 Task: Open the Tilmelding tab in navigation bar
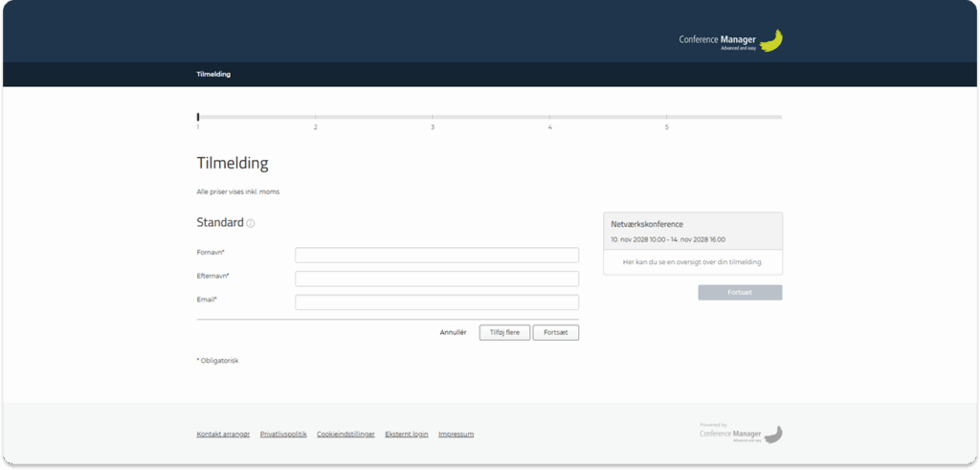pos(213,74)
